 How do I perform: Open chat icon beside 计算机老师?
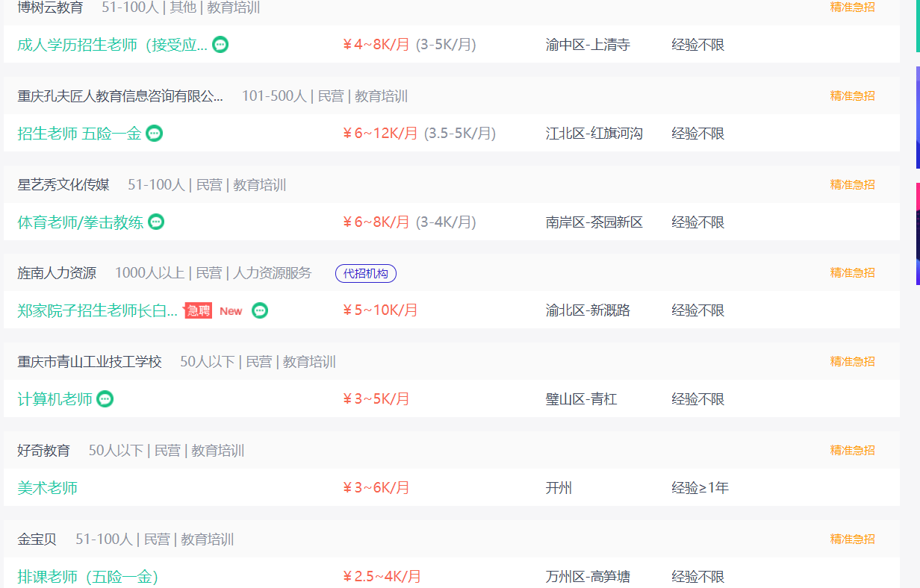coord(105,399)
